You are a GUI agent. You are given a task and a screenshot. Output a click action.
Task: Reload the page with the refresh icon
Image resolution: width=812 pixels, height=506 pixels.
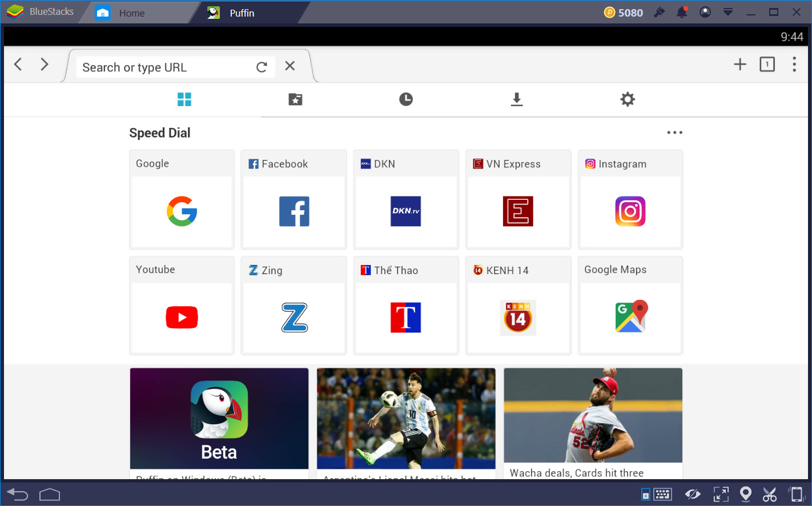click(262, 67)
